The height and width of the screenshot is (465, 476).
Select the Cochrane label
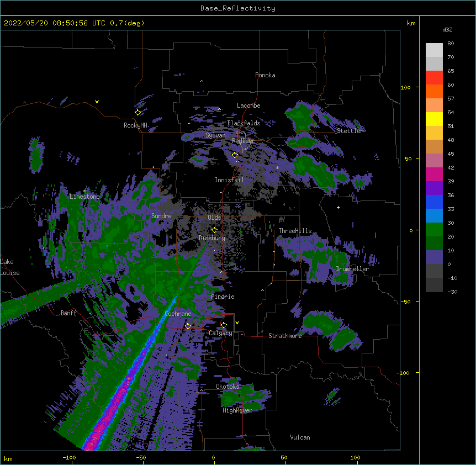pyautogui.click(x=178, y=314)
